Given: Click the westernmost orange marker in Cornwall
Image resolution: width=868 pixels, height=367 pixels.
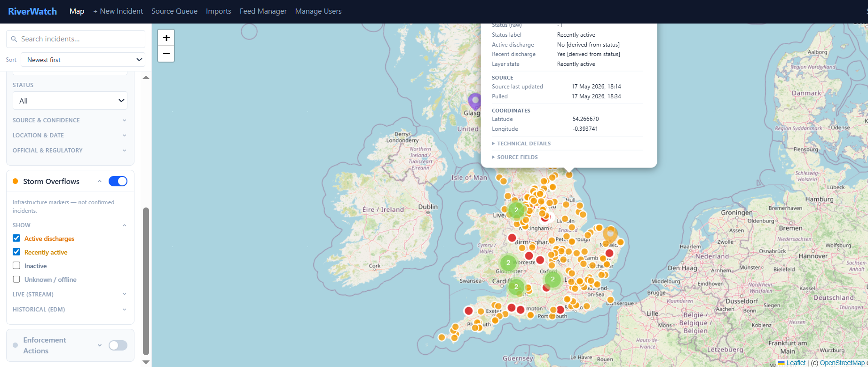Looking at the screenshot, I should (x=442, y=337).
